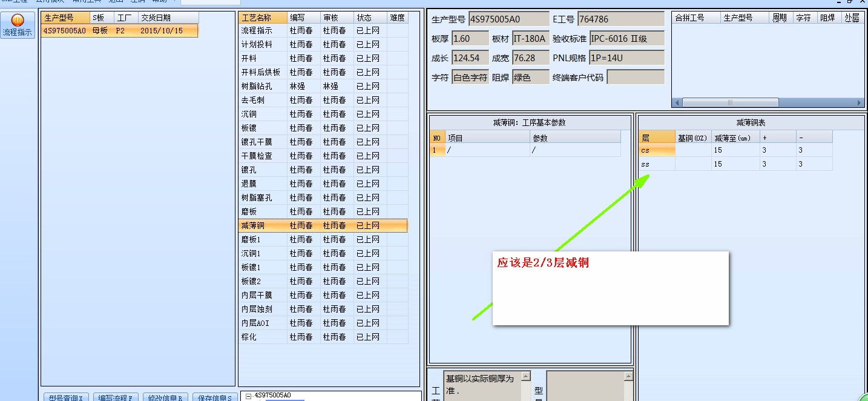Screen dimensions: 868x401
Task: Click the 保存信息S button
Action: (x=214, y=397)
